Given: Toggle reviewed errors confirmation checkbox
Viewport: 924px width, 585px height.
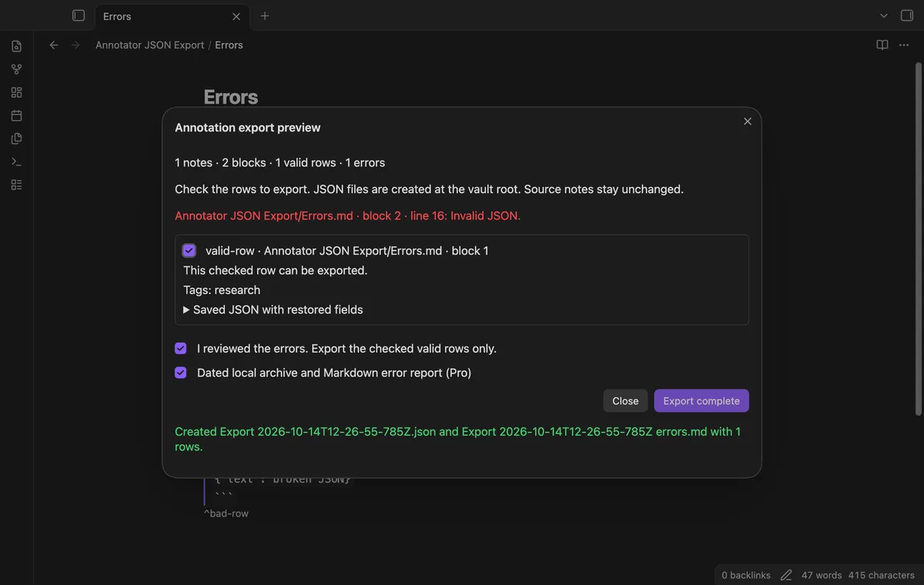Looking at the screenshot, I should [181, 349].
